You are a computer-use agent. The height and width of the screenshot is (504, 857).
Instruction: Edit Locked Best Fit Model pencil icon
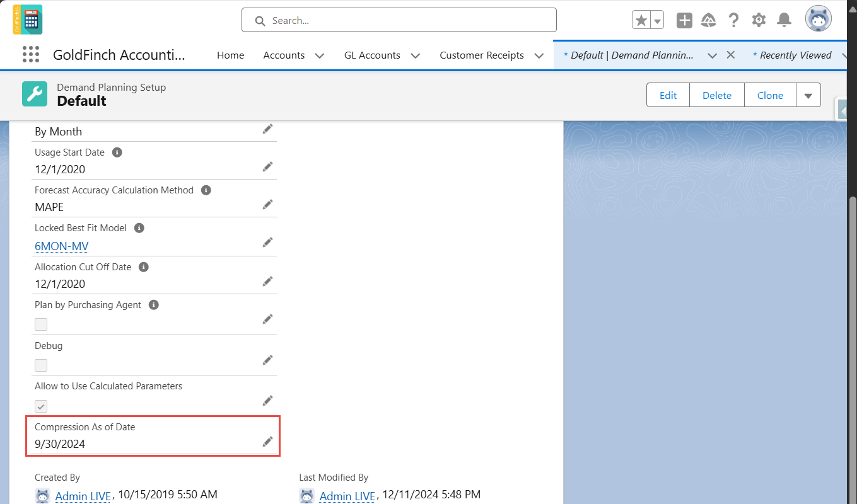(268, 242)
